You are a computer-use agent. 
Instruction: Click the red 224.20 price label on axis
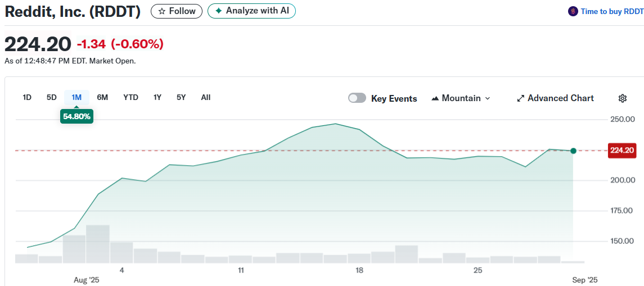(x=622, y=151)
